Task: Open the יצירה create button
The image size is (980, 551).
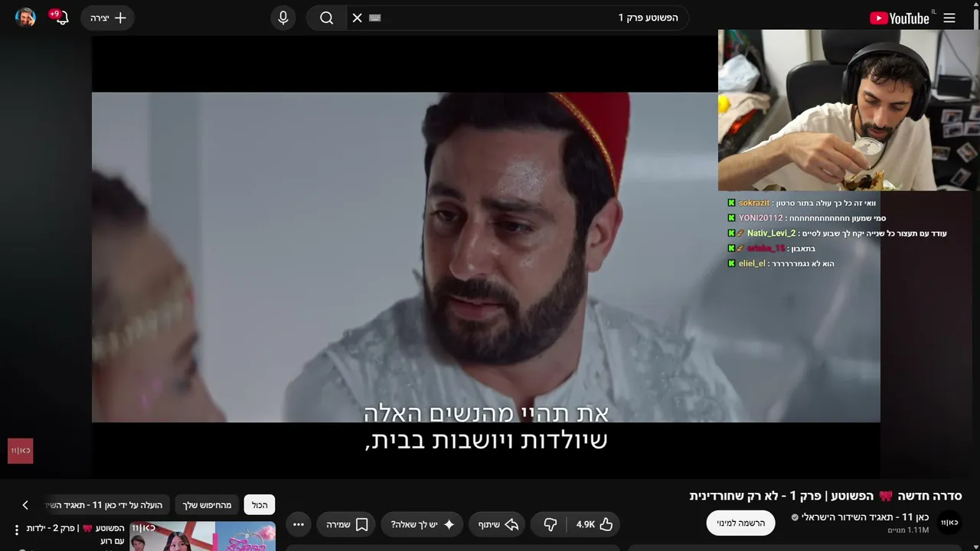Action: click(x=108, y=18)
